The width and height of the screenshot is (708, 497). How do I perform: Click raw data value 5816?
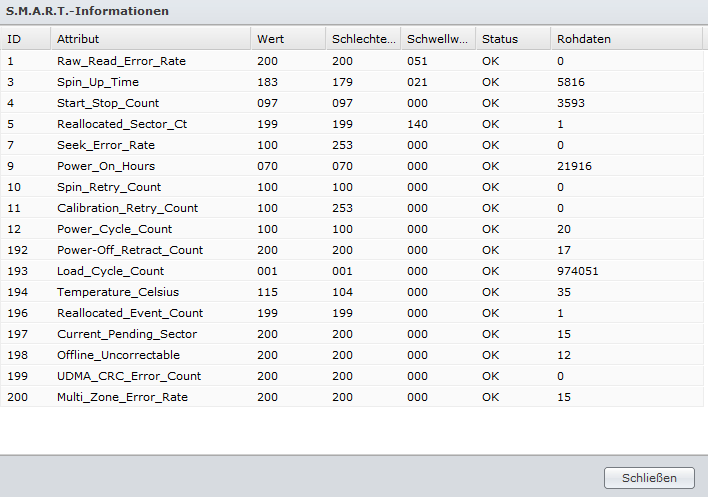(571, 82)
